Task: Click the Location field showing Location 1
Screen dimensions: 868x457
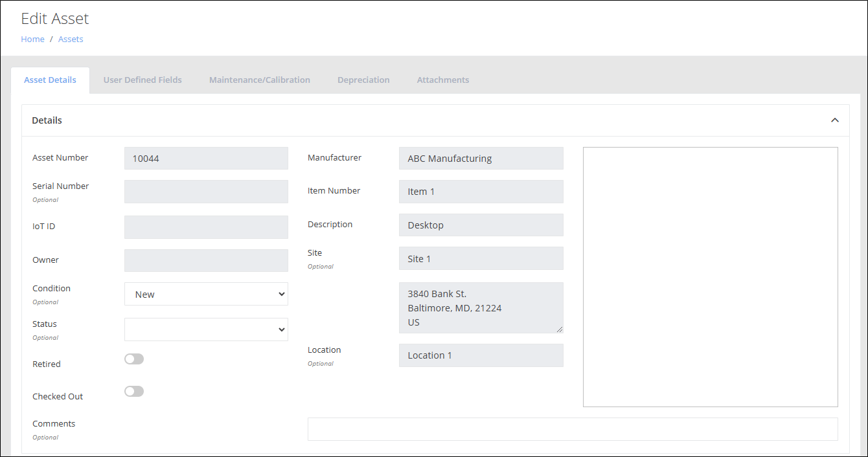Action: tap(481, 355)
